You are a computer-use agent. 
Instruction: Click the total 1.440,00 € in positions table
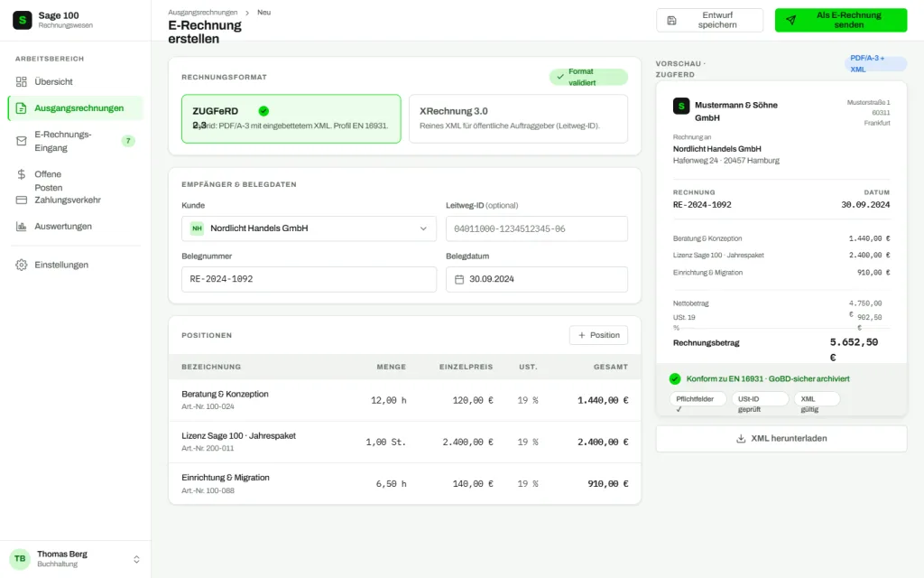coord(603,400)
